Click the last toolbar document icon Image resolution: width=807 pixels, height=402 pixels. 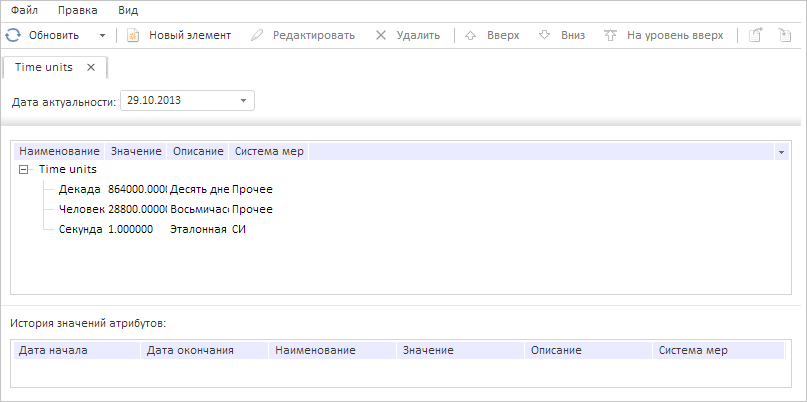pos(785,35)
